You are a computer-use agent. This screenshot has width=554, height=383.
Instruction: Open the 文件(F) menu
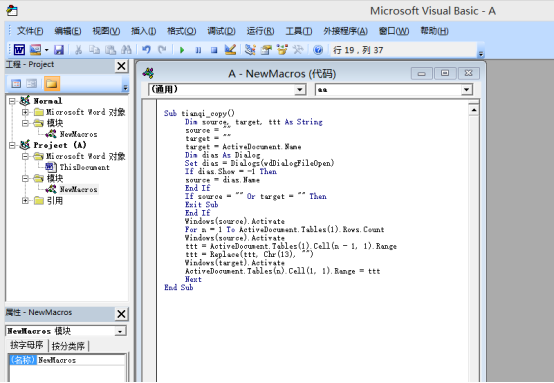[x=30, y=31]
